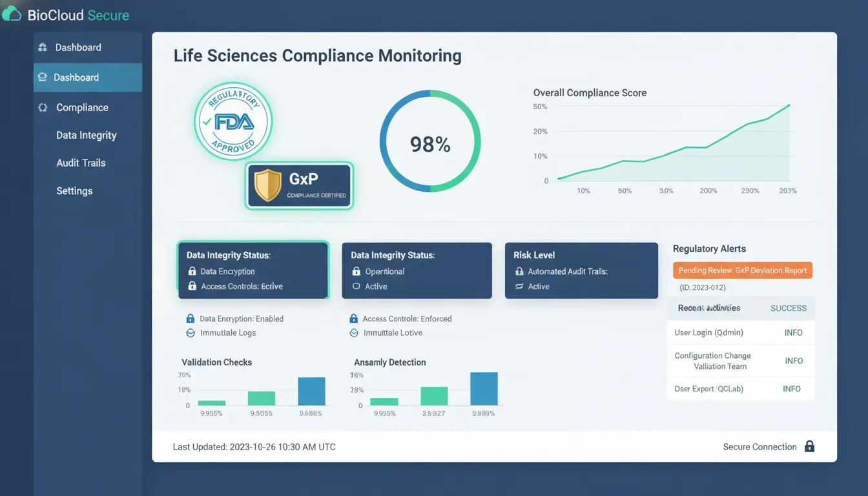Select the Data Integrity Status card with Data Encryption
The height and width of the screenshot is (496, 868).
point(253,271)
